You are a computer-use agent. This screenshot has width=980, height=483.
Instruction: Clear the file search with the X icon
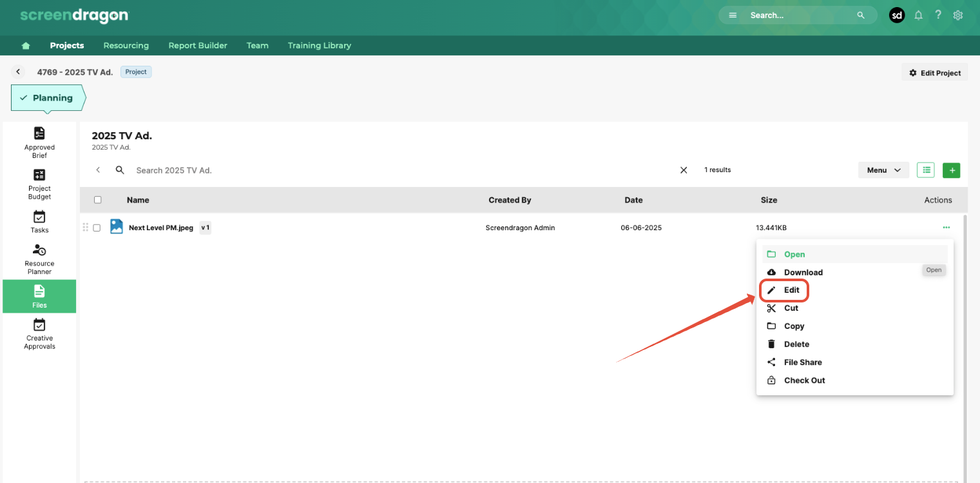684,170
